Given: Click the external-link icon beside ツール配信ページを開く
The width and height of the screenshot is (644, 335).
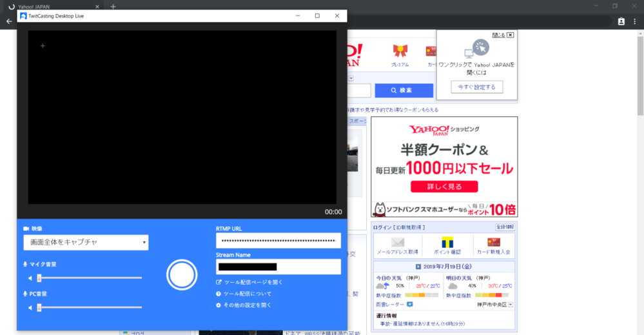Looking at the screenshot, I should [x=219, y=282].
